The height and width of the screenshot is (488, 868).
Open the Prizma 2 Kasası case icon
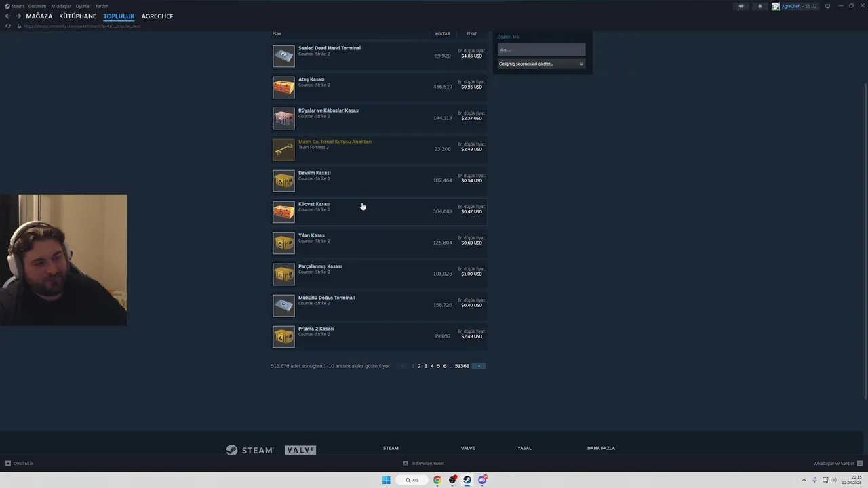pos(283,337)
